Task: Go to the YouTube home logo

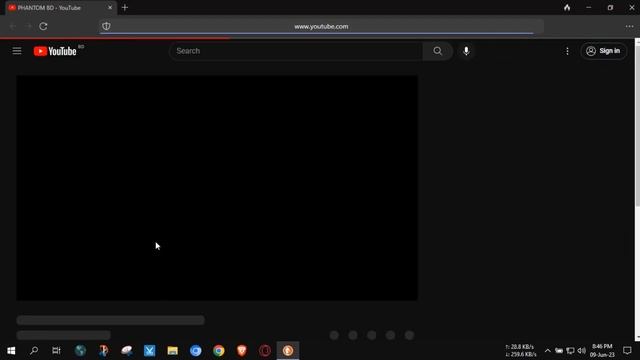Action: click(55, 51)
